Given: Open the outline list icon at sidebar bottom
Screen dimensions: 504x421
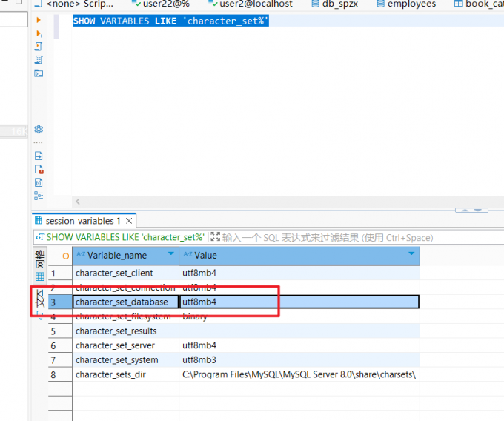Looking at the screenshot, I should (x=39, y=196).
